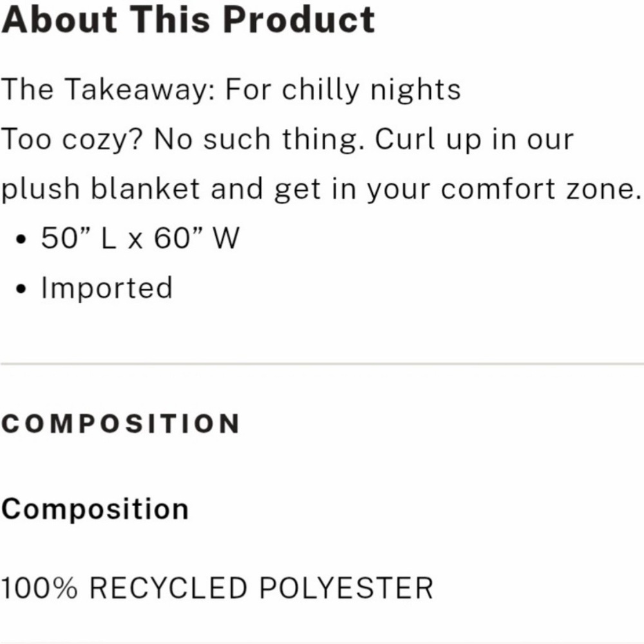Click the bold 'Composition' subheading
This screenshot has width=644, height=644.
[95, 509]
